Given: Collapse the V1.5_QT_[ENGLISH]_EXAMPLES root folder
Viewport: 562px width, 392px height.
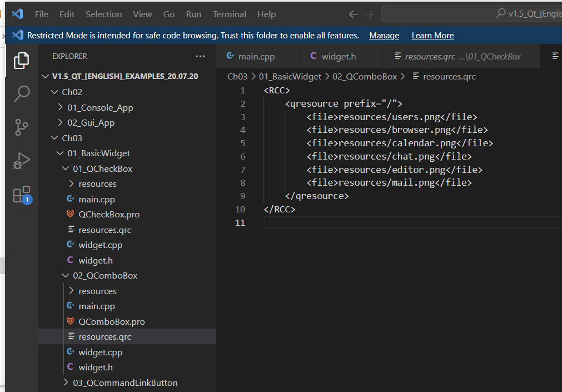Looking at the screenshot, I should point(45,76).
